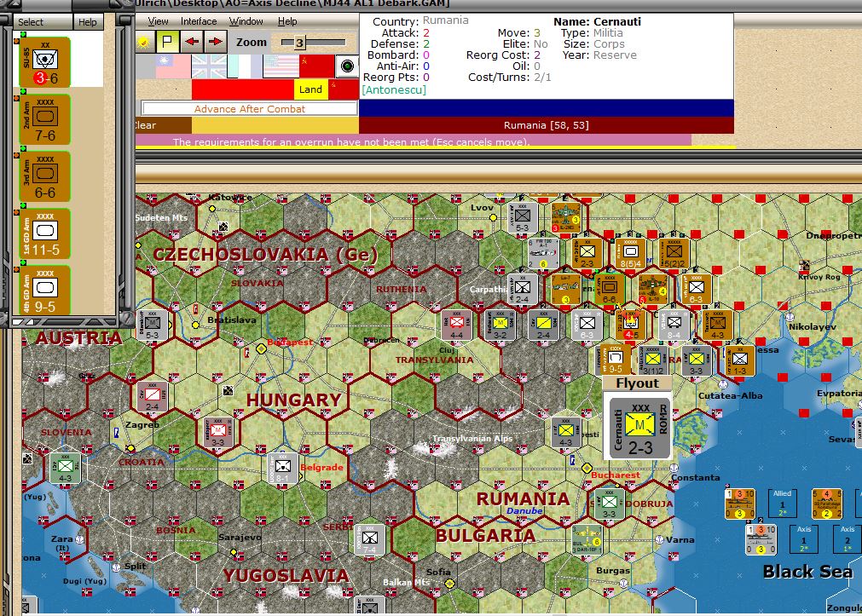Click the 3(1)2 yellow Rumanian army counter
Image resolution: width=862 pixels, height=616 pixels.
(652, 360)
